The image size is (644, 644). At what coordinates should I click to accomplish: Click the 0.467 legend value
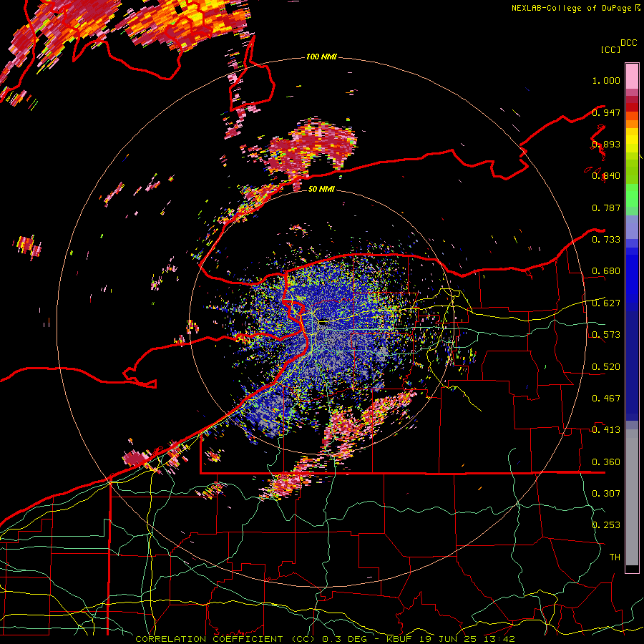click(x=606, y=399)
